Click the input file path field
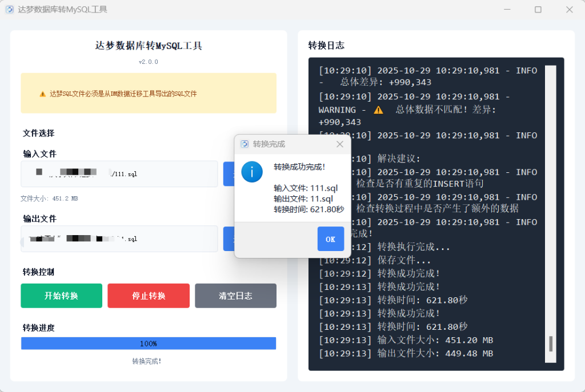This screenshot has width=585, height=392. click(x=119, y=174)
